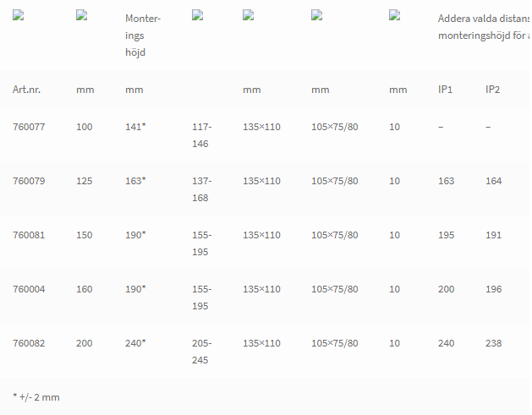532x415 pixels.
Task: Select article number 760079
Action: coord(29,181)
